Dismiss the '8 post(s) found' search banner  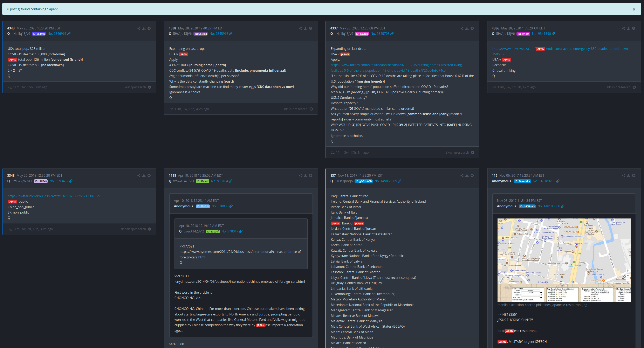(634, 9)
